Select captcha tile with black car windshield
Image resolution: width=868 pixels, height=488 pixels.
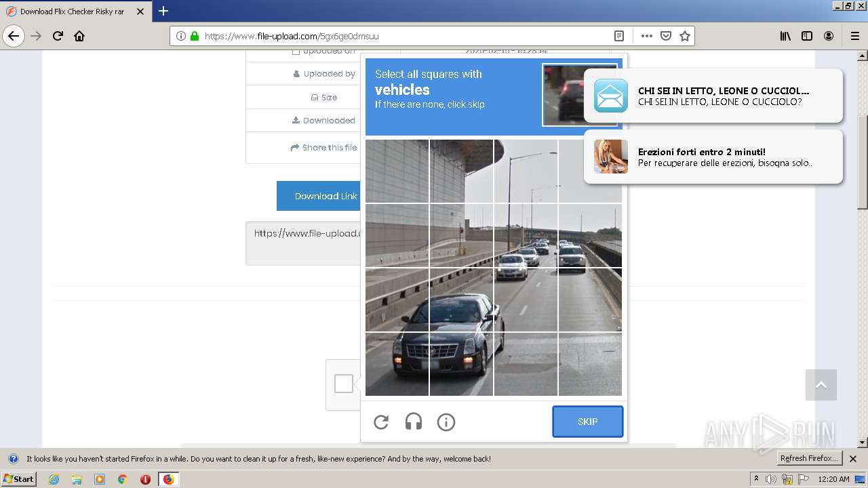pyautogui.click(x=462, y=300)
